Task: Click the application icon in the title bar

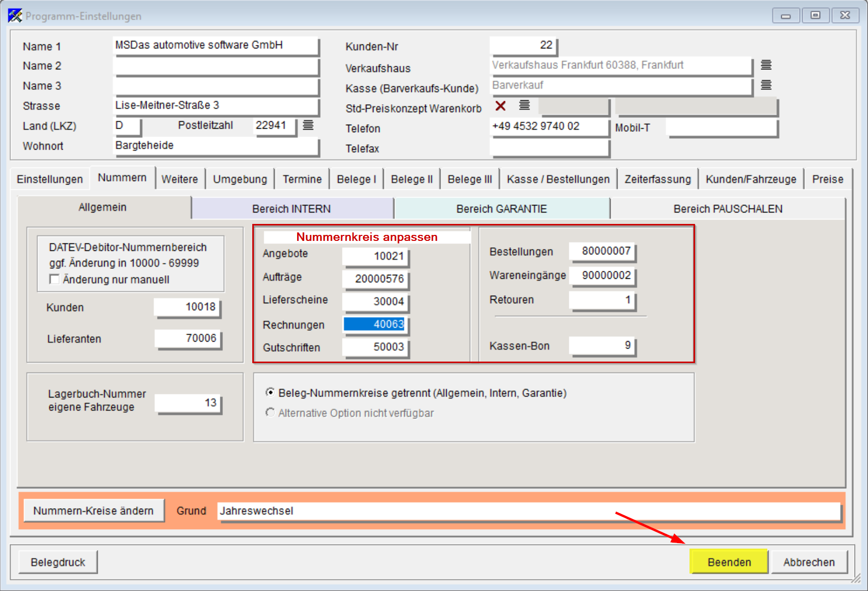Action: pos(15,16)
